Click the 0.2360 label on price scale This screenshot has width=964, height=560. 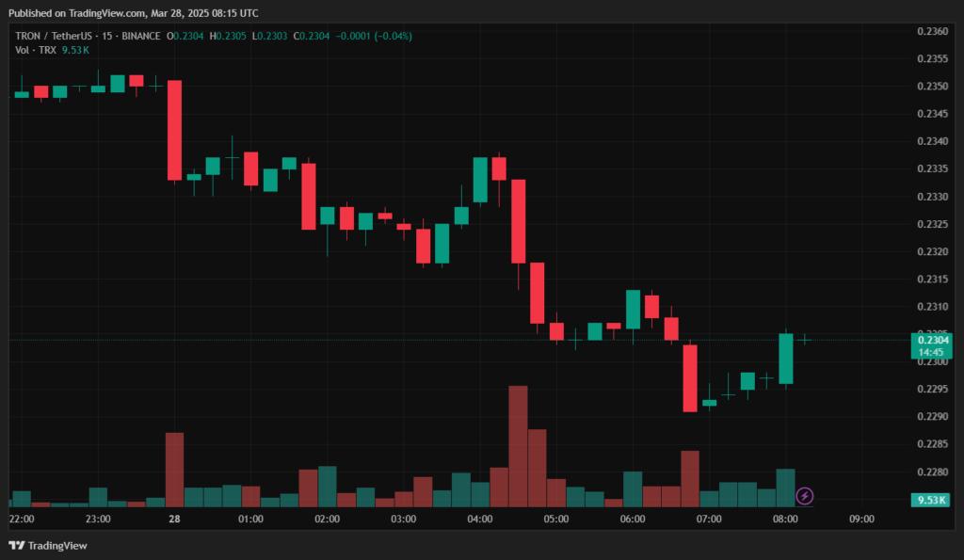point(931,31)
